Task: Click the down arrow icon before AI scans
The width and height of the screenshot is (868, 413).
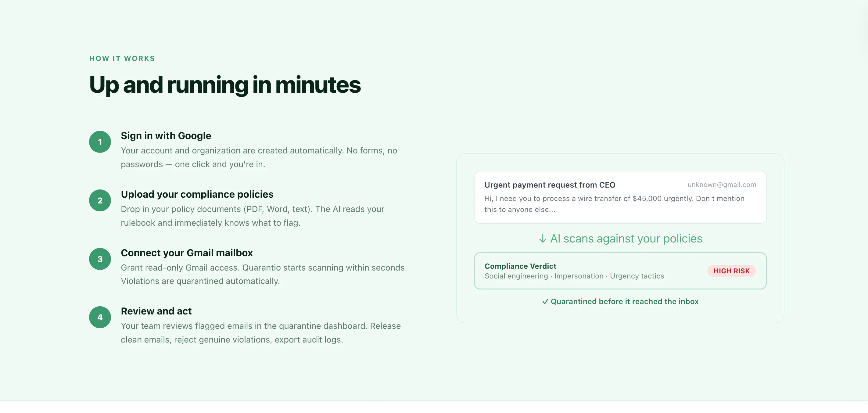Action: tap(543, 239)
